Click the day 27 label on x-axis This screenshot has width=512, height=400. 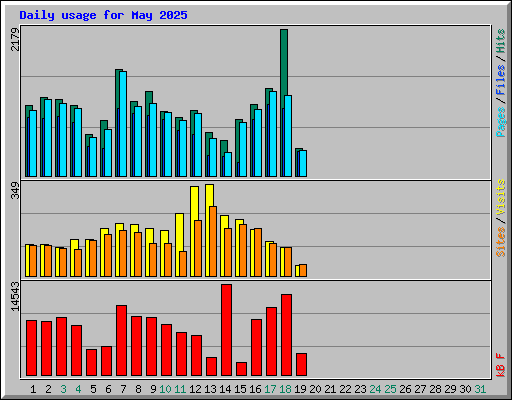click(420, 389)
